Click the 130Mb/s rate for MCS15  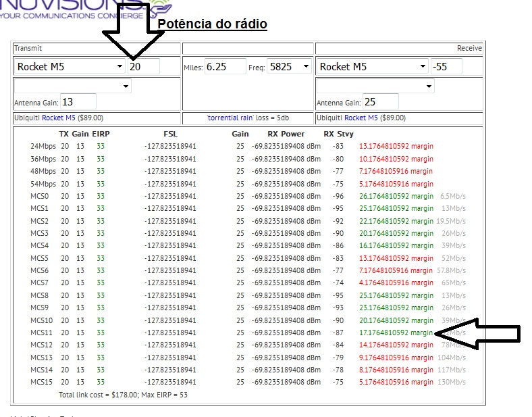point(452,382)
